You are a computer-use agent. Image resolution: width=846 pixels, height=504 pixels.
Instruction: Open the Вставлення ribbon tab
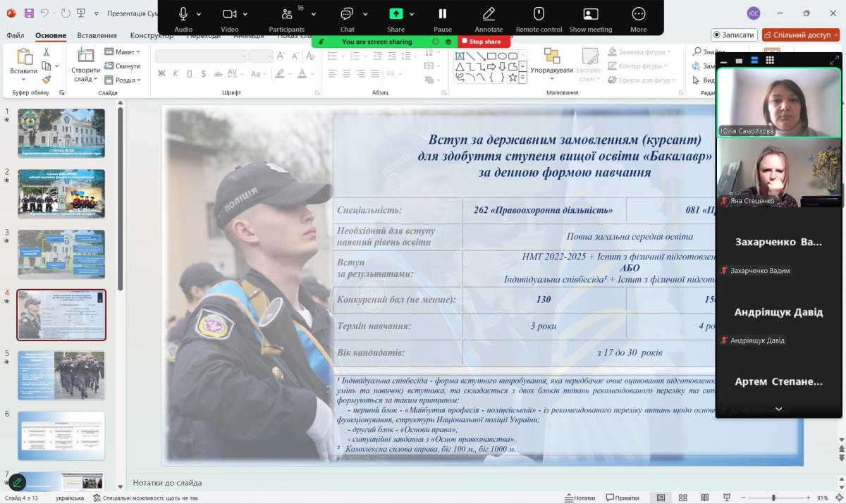(x=97, y=35)
